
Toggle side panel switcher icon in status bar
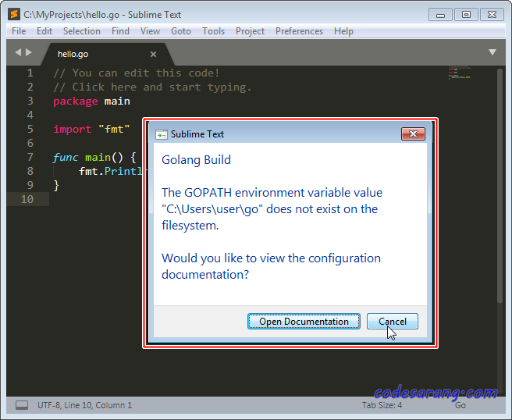tap(22, 405)
